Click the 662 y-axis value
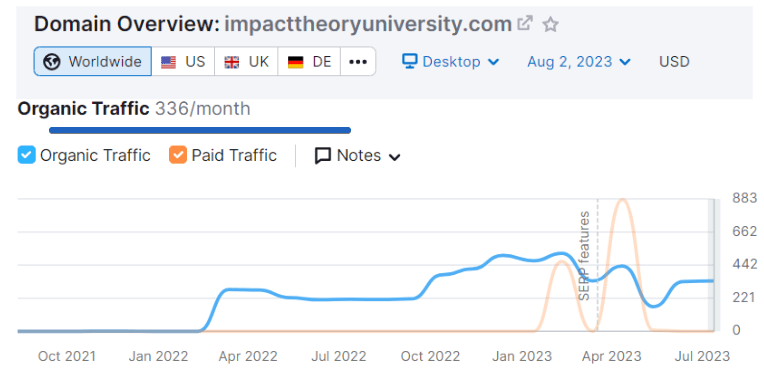This screenshot has width=764, height=381. (x=744, y=231)
